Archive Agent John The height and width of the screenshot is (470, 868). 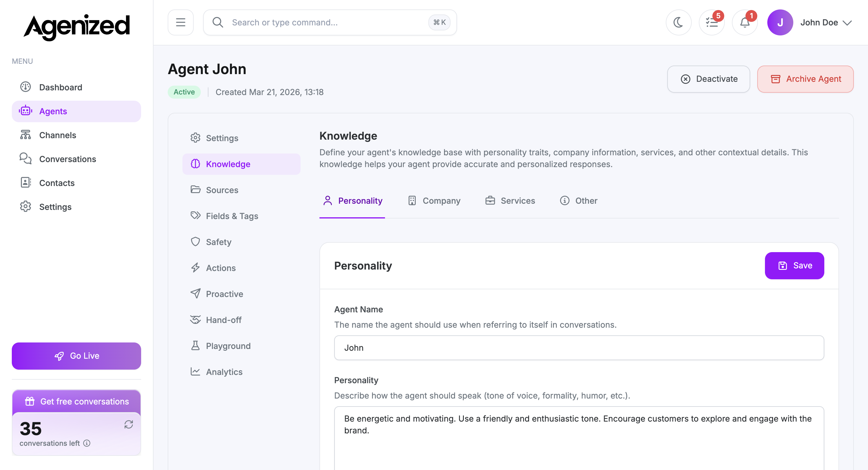[805, 79]
